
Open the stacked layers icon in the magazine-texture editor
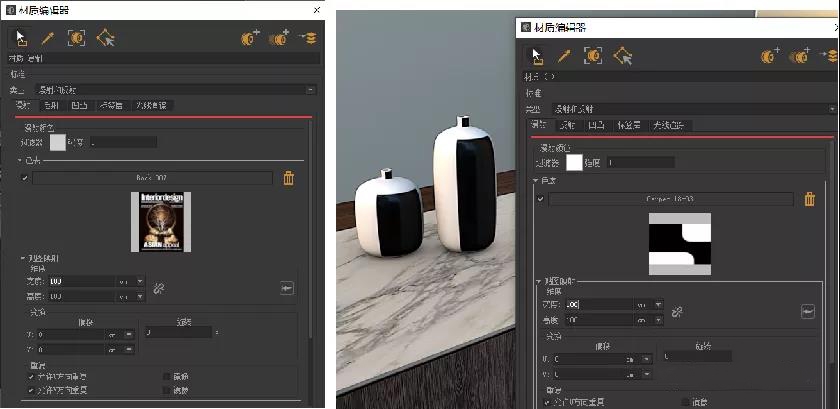point(309,38)
